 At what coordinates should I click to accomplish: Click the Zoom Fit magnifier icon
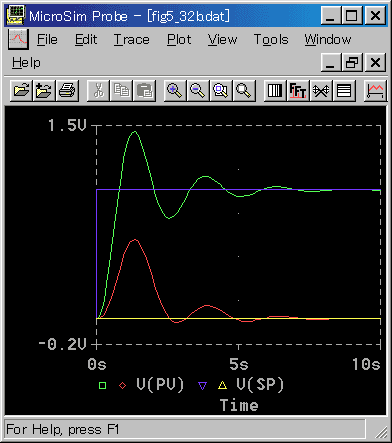click(x=244, y=90)
